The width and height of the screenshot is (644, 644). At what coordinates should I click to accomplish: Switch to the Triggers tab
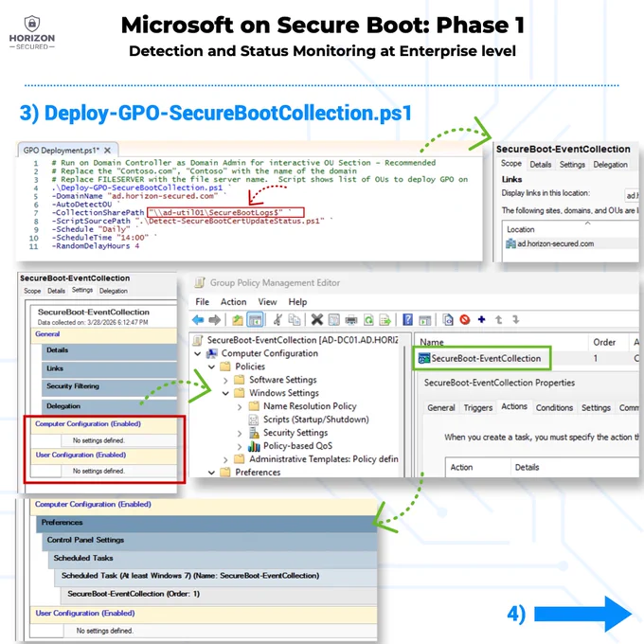[x=478, y=408]
